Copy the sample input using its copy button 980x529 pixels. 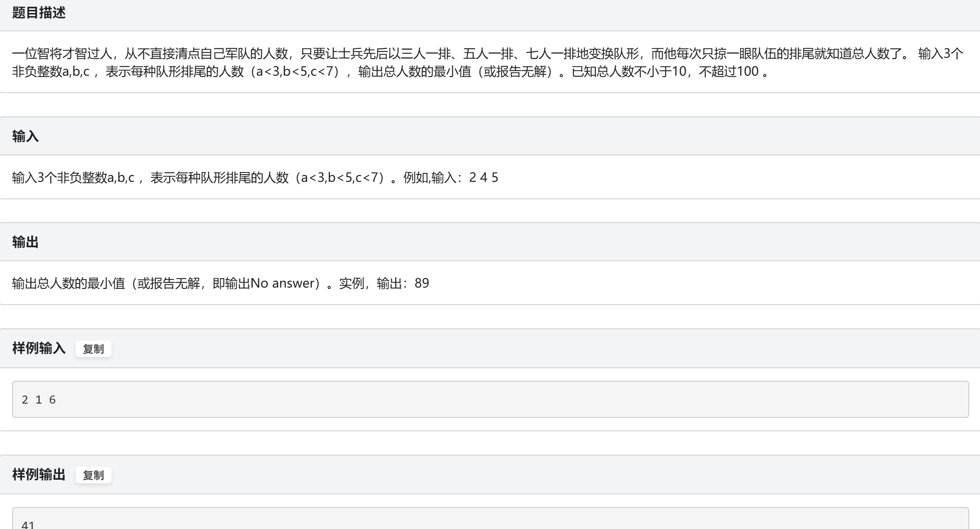point(94,348)
